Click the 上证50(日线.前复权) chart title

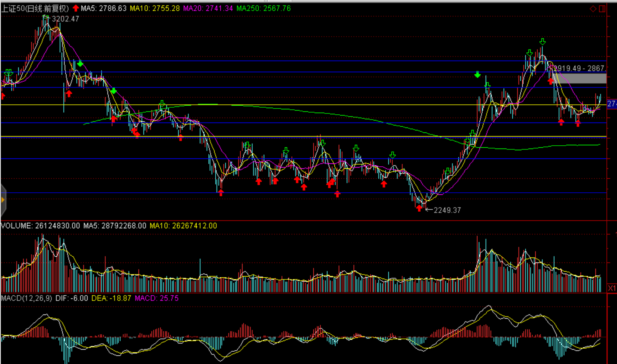[x=35, y=8]
